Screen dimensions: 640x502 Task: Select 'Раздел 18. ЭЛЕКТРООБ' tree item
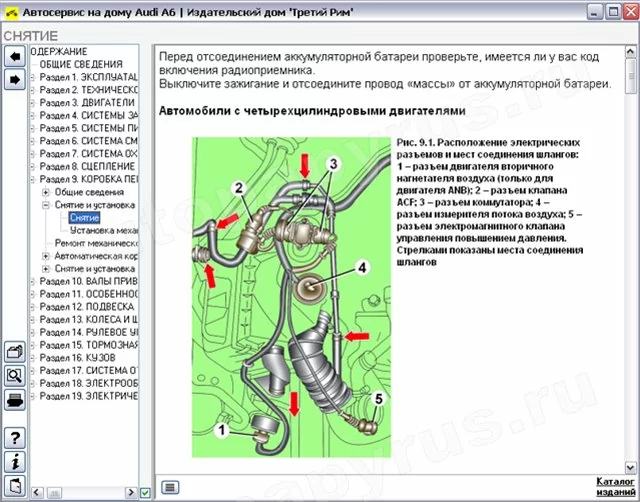pos(89,384)
